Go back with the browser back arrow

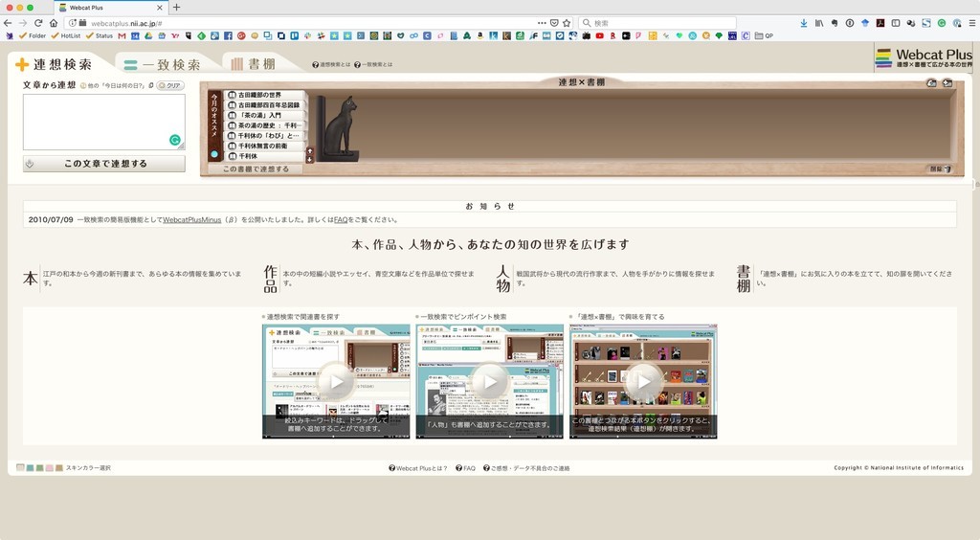tap(8, 23)
